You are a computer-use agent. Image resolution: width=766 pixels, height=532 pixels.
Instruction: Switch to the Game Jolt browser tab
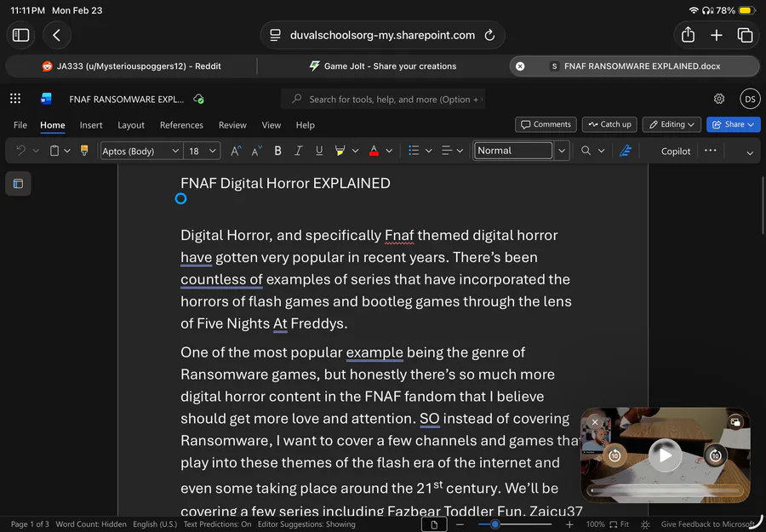pos(383,66)
